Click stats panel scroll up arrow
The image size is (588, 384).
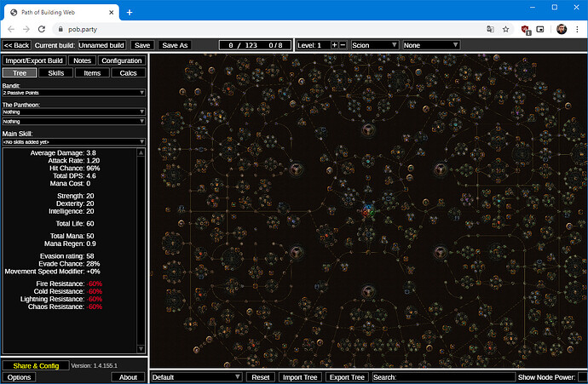click(x=141, y=152)
